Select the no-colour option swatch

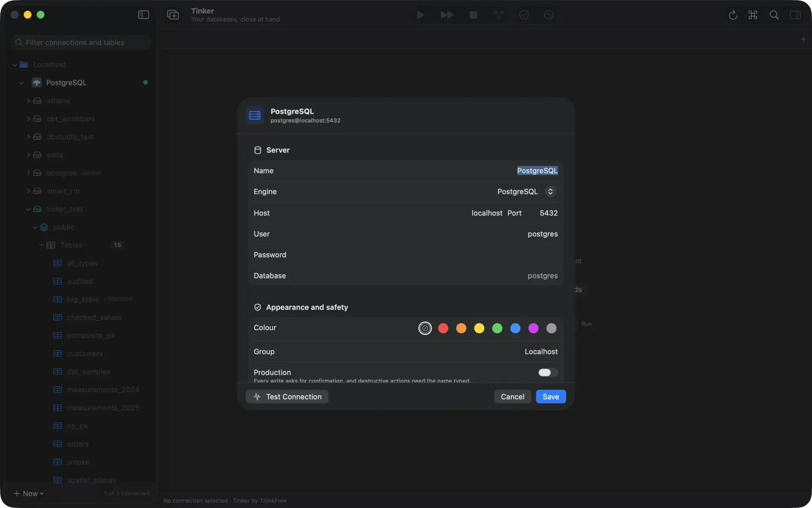(x=425, y=328)
